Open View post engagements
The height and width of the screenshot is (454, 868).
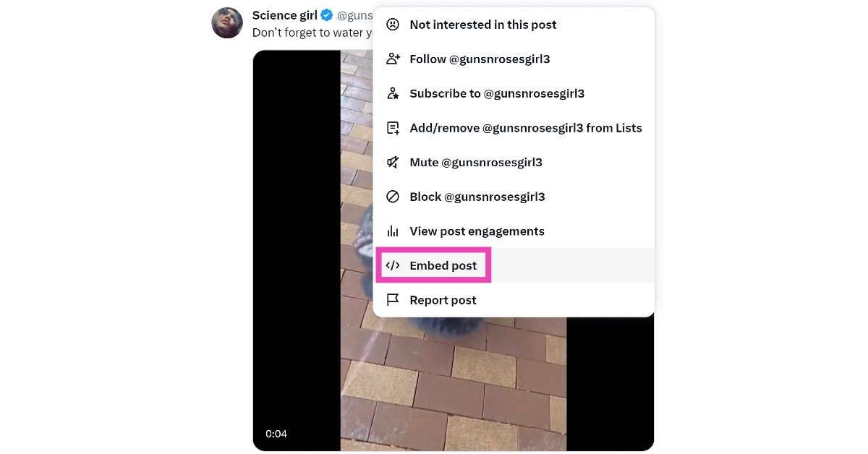coord(477,231)
